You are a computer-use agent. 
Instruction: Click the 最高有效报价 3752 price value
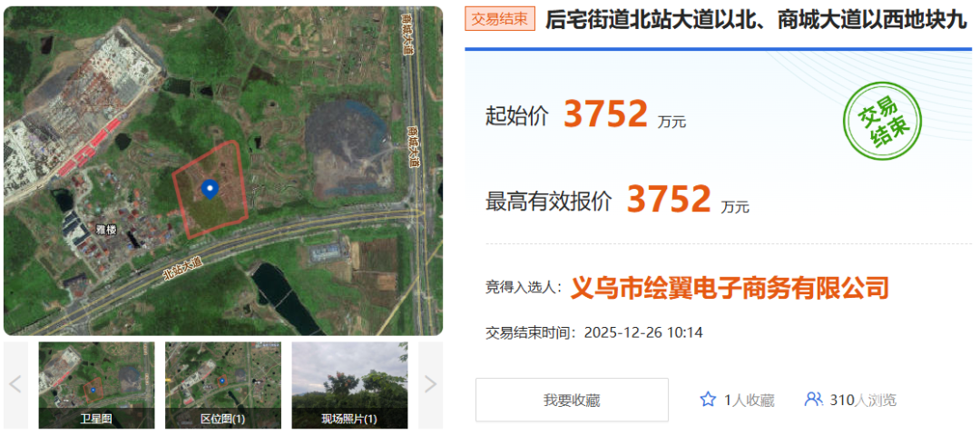point(669,198)
